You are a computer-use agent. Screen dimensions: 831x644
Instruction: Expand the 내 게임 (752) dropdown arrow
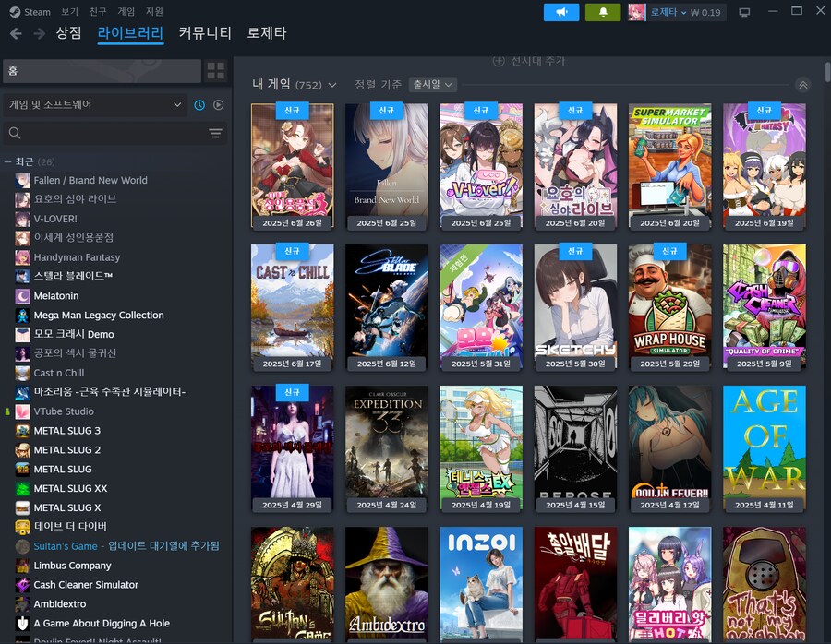[x=332, y=85]
